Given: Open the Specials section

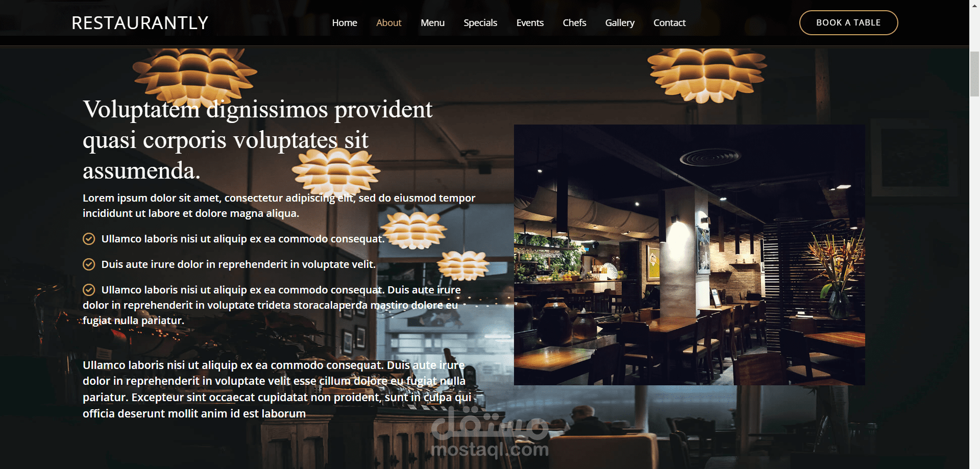Looking at the screenshot, I should coord(480,23).
